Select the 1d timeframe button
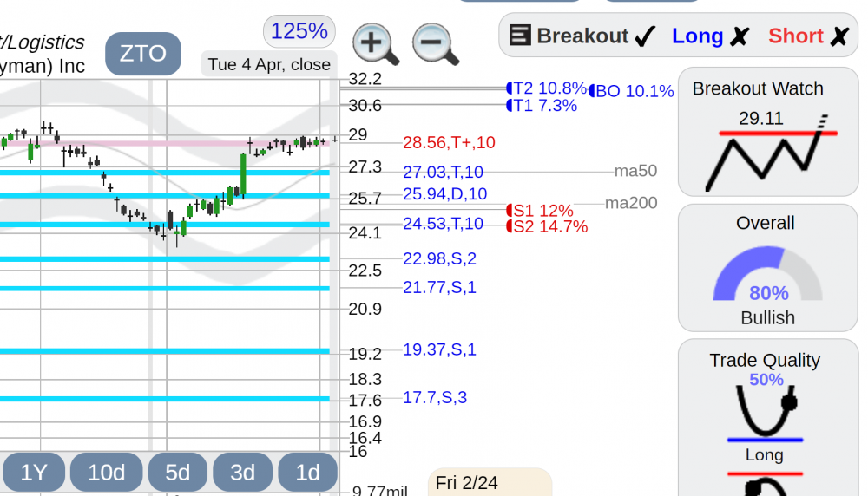The height and width of the screenshot is (496, 868). pos(308,473)
